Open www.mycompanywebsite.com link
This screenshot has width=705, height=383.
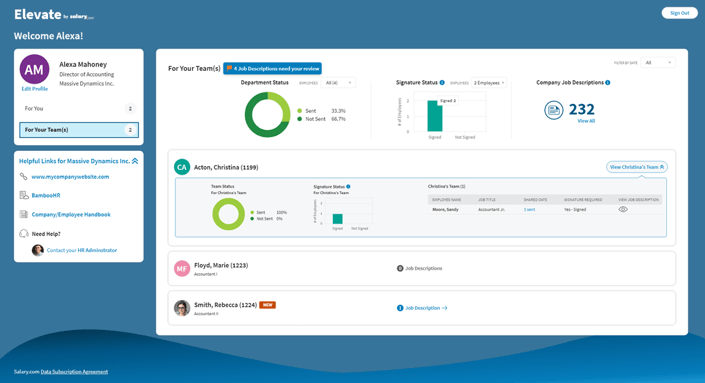tap(70, 177)
